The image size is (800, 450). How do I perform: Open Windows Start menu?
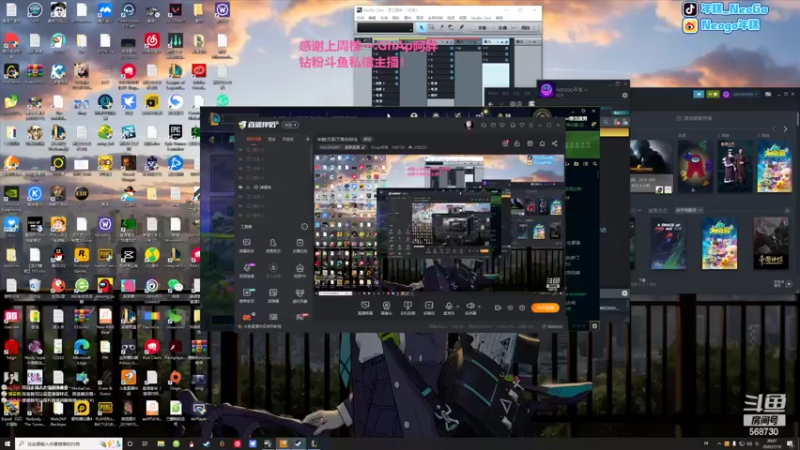pyautogui.click(x=7, y=444)
